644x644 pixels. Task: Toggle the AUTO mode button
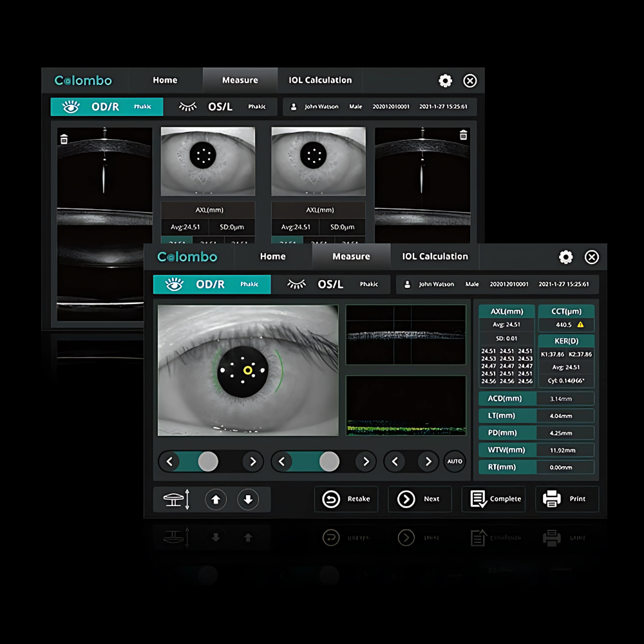[455, 461]
